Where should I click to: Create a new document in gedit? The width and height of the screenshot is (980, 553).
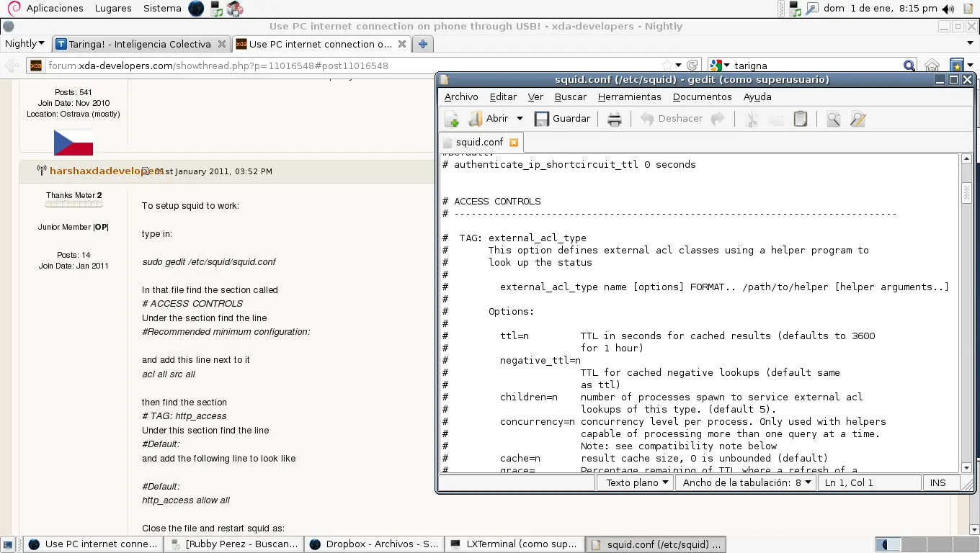[452, 119]
